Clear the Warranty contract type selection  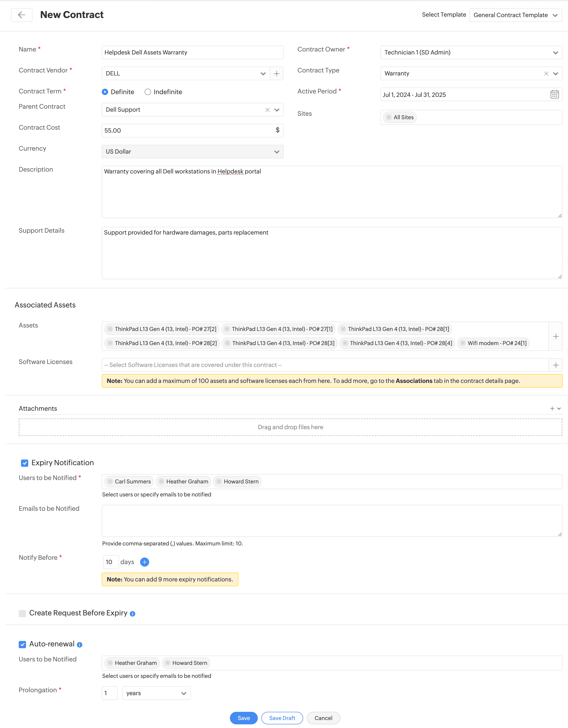546,73
